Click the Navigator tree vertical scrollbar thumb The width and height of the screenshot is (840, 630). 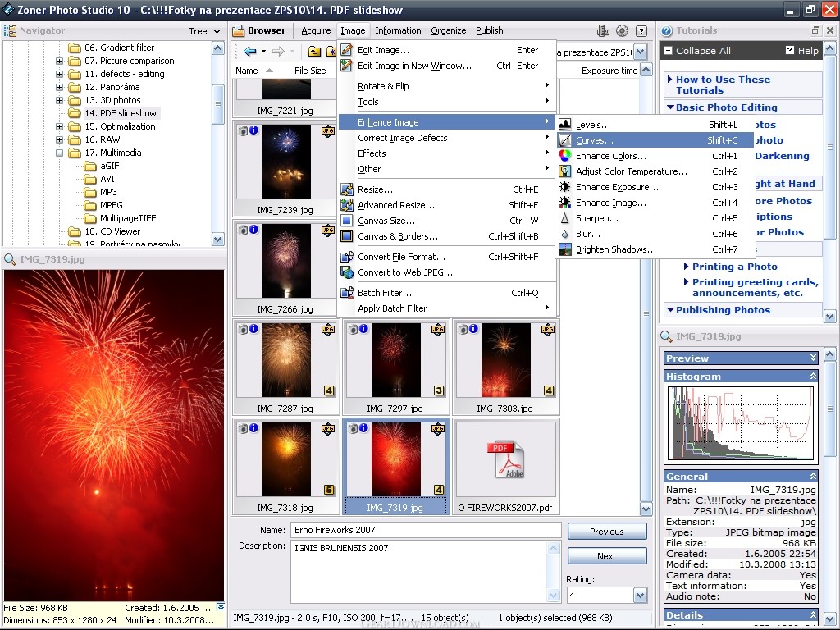coord(217,104)
